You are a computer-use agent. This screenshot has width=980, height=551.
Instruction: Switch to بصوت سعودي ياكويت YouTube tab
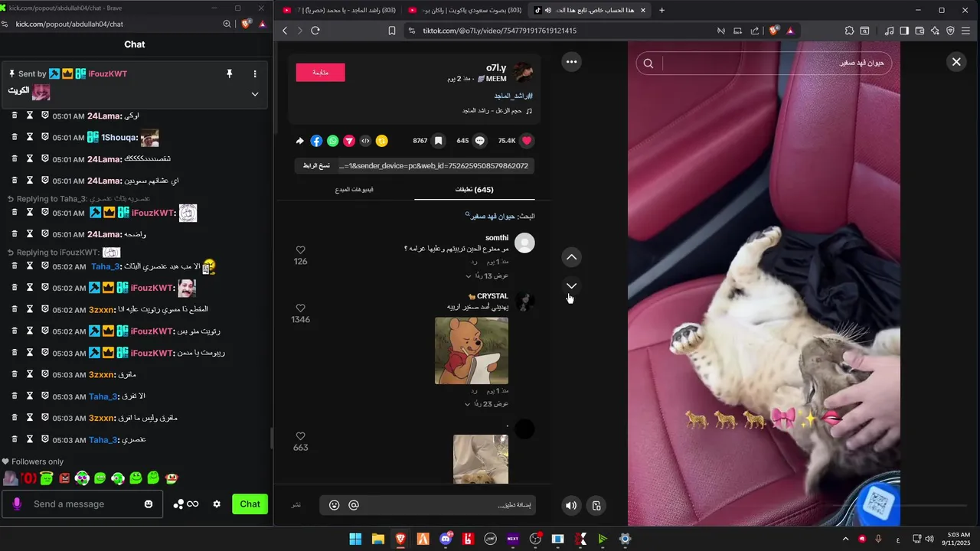464,10
